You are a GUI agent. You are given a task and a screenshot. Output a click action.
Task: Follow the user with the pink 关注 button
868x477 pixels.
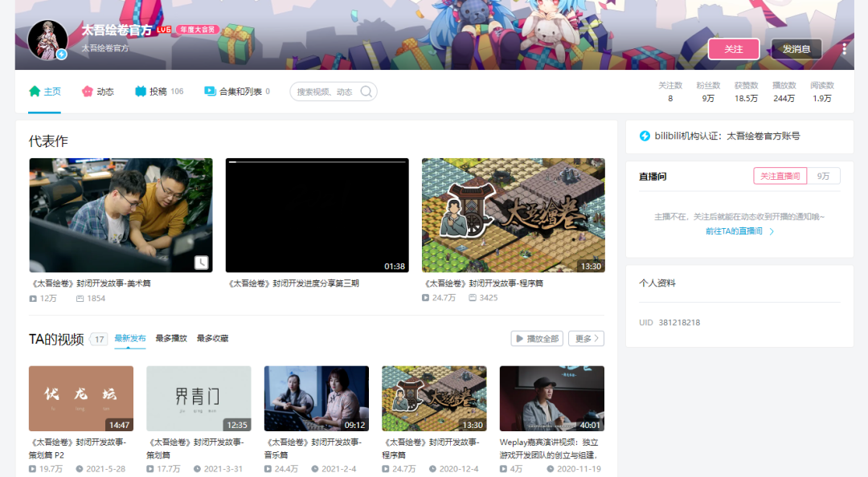click(x=734, y=49)
